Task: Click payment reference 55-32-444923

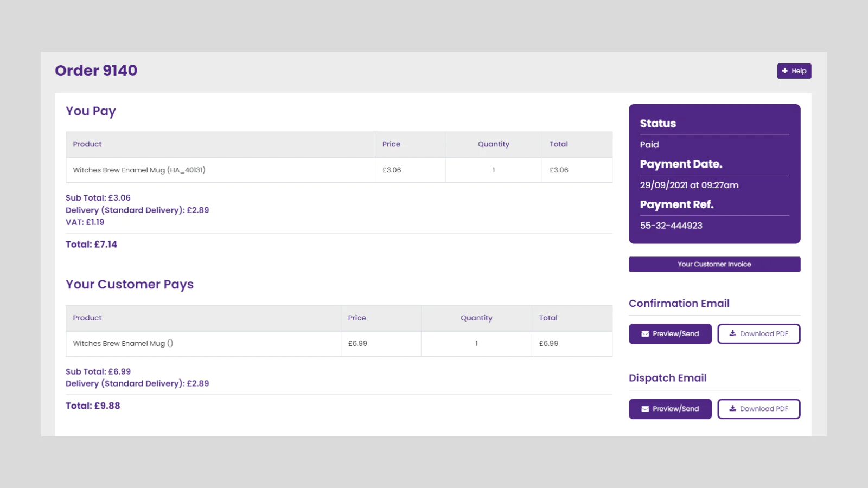Action: [x=671, y=226]
